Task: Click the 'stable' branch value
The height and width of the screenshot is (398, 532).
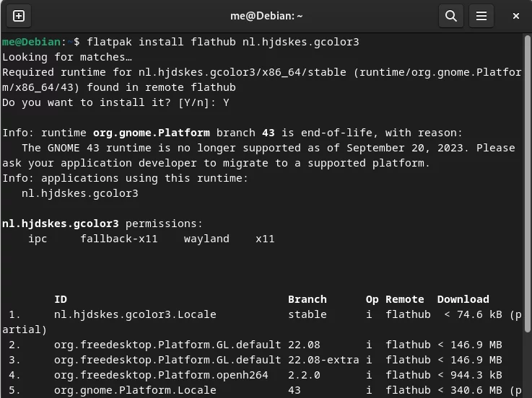Action: coord(307,314)
